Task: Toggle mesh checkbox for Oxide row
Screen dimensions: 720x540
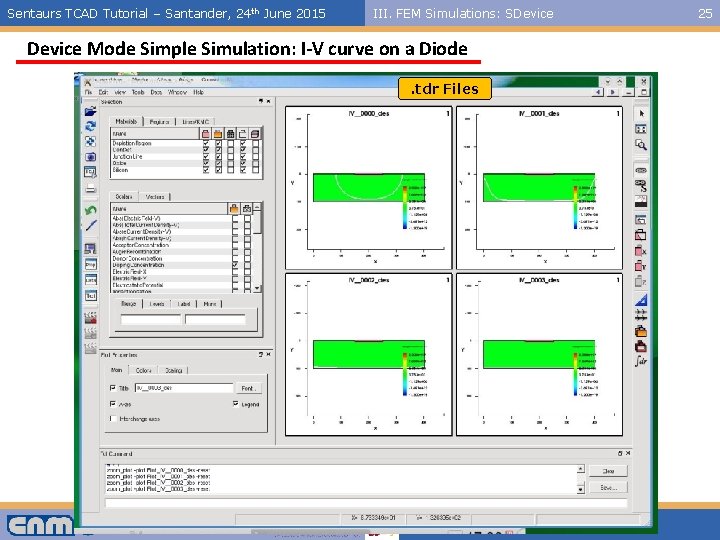Action: pyautogui.click(x=231, y=163)
